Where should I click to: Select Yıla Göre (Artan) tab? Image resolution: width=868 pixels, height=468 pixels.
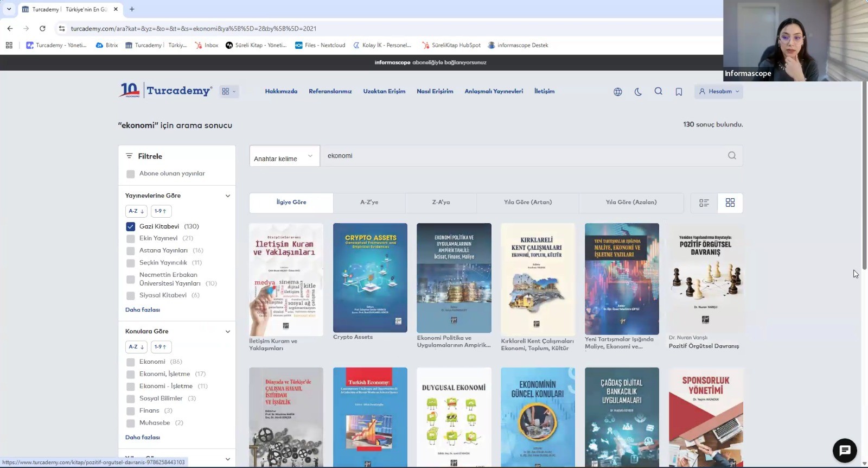(x=528, y=203)
